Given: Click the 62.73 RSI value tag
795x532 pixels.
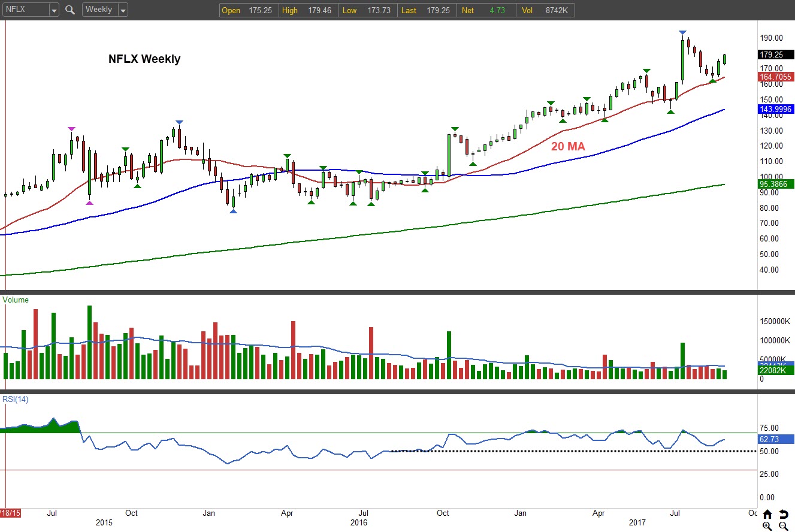Looking at the screenshot, I should (x=776, y=439).
